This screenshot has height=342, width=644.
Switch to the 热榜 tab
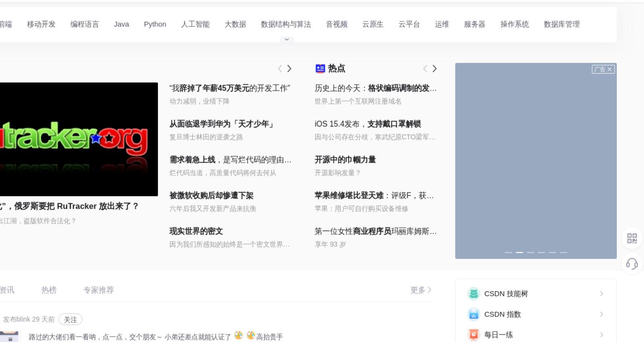[x=49, y=290]
